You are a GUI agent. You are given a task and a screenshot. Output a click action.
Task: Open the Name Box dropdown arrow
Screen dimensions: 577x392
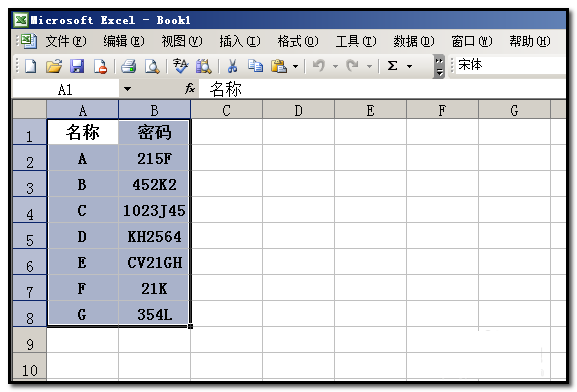127,89
